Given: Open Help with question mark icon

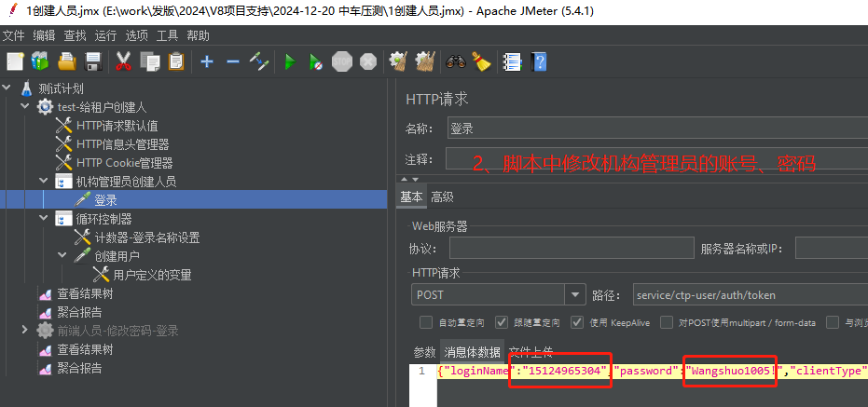Looking at the screenshot, I should [539, 61].
